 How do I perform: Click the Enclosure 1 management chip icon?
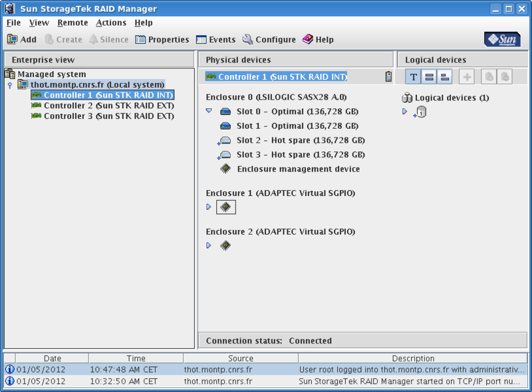click(226, 207)
